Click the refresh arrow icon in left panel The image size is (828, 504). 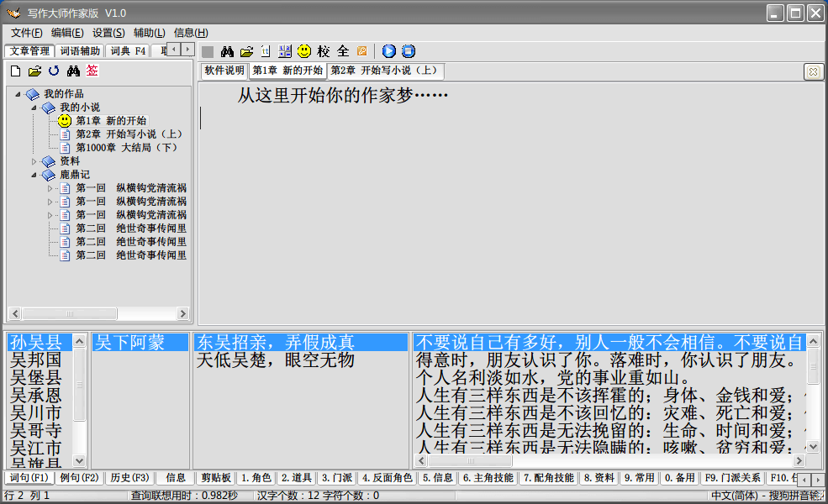point(54,71)
